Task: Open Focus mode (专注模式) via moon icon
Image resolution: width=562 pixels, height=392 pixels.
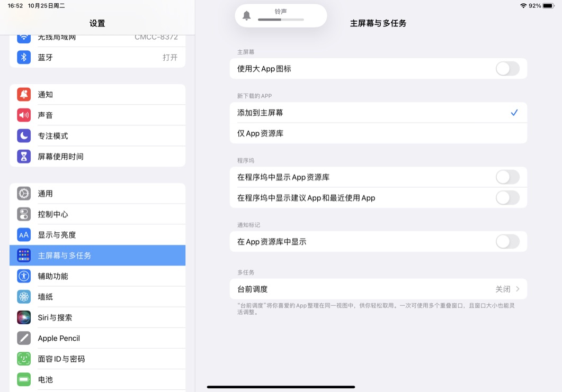Action: tap(23, 135)
